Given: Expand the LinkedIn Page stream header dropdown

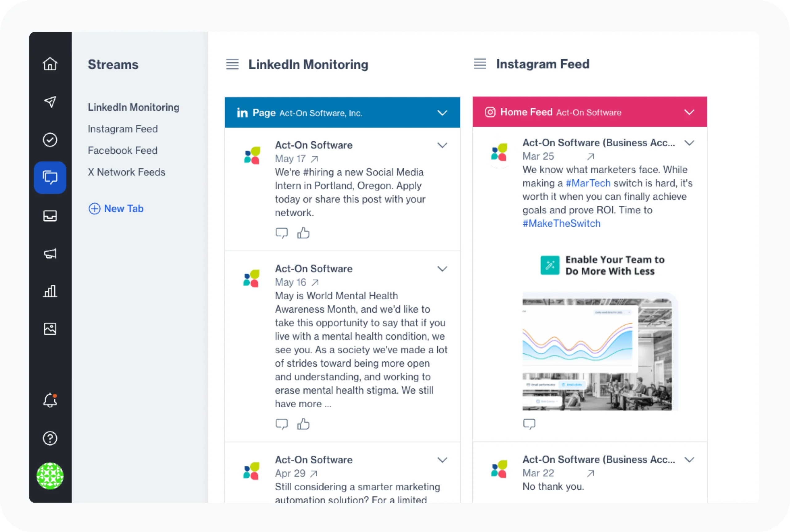Looking at the screenshot, I should pos(442,113).
